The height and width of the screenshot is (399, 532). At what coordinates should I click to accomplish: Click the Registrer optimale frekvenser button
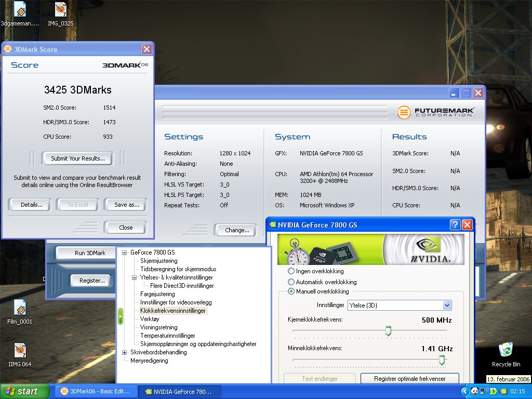(409, 378)
